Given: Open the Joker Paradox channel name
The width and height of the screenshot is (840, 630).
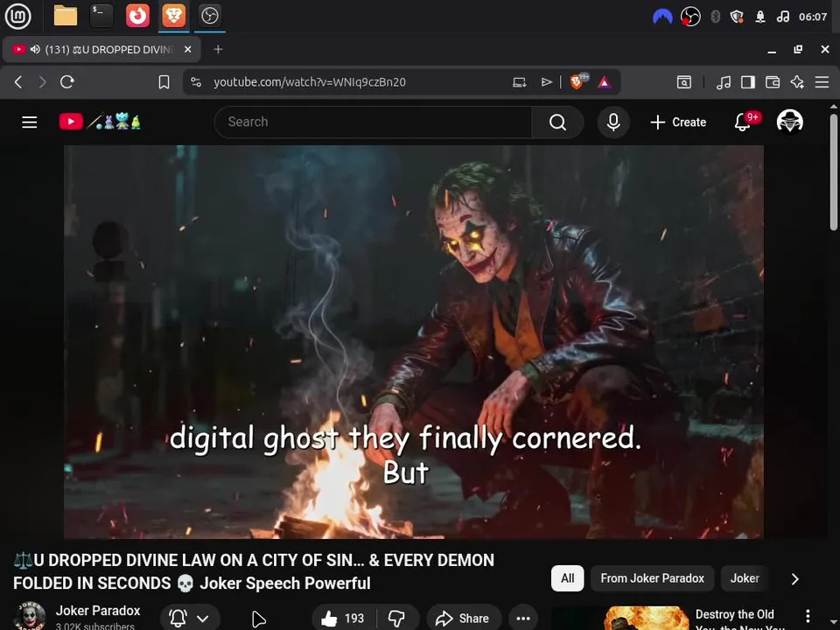Looking at the screenshot, I should pos(97,611).
